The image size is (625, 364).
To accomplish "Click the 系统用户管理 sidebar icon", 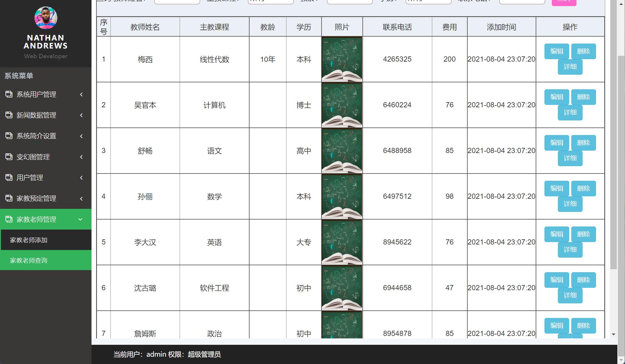I will coord(9,95).
